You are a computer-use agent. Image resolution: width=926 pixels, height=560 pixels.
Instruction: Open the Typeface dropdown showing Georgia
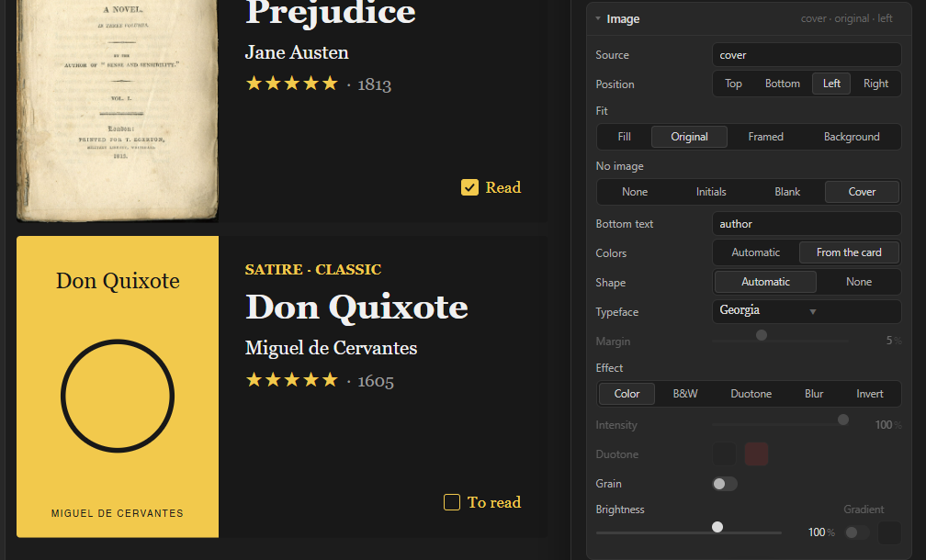pos(807,311)
